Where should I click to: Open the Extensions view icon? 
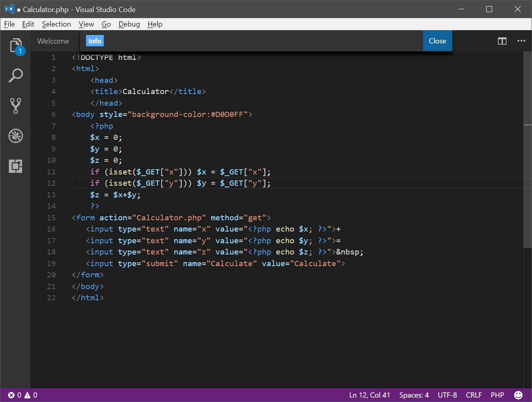16,166
